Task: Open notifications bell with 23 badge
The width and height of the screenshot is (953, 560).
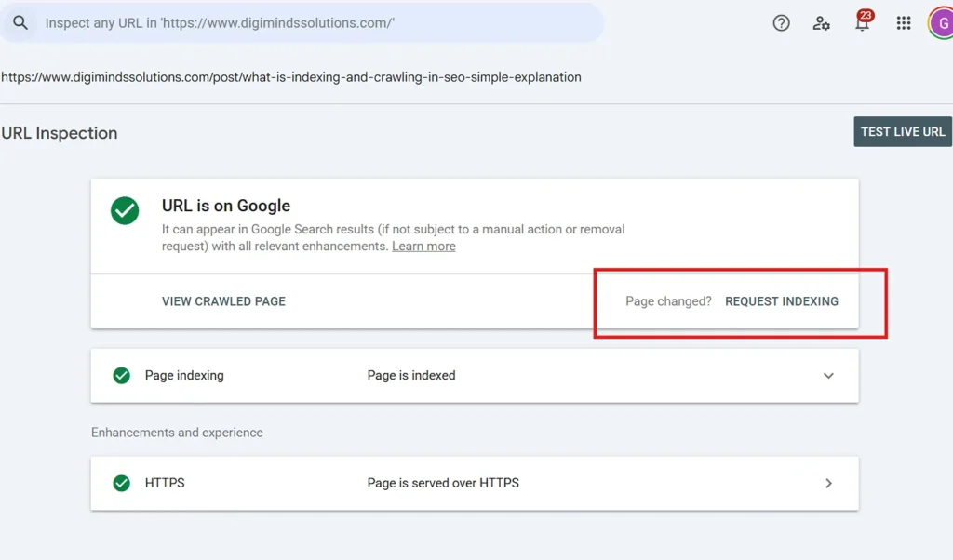Action: tap(863, 21)
